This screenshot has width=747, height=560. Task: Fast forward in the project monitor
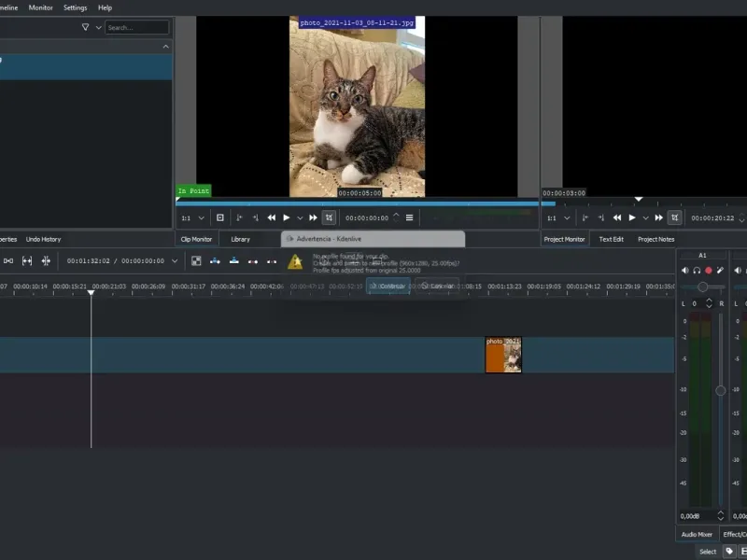point(659,217)
